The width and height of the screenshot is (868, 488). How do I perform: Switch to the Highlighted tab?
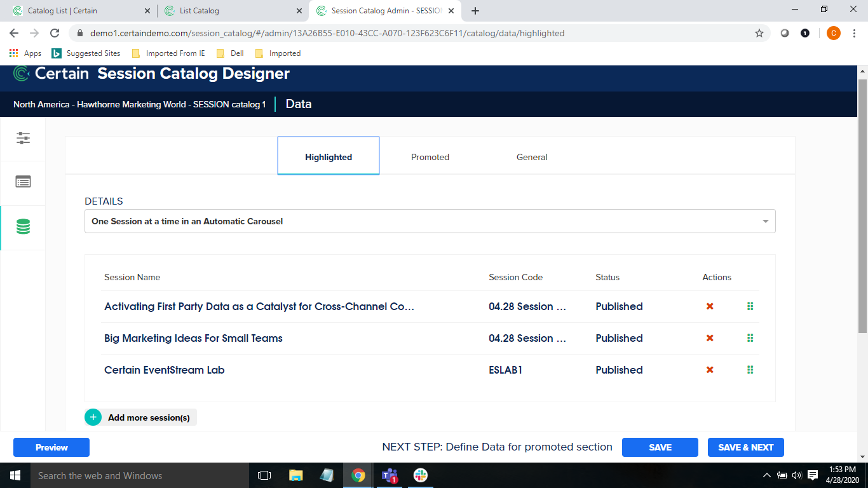[x=329, y=156]
